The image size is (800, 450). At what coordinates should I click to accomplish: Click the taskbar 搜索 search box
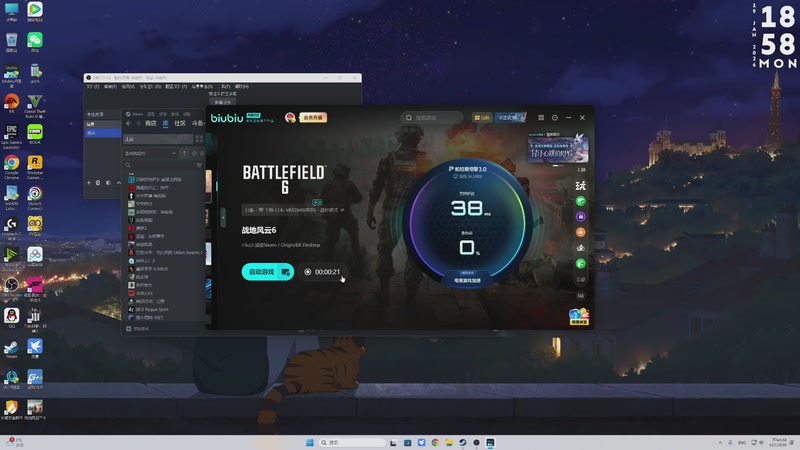(352, 442)
